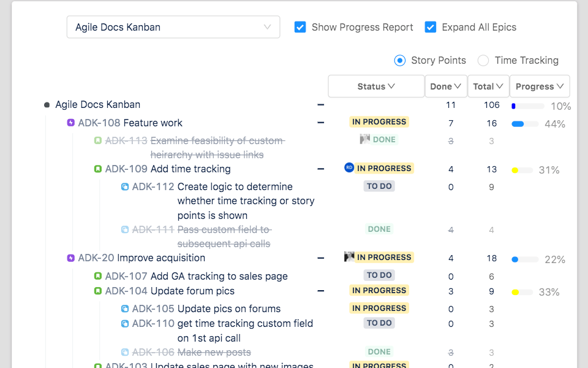
Task: Click RD assignee avatar on ADK-109
Action: 349,167
